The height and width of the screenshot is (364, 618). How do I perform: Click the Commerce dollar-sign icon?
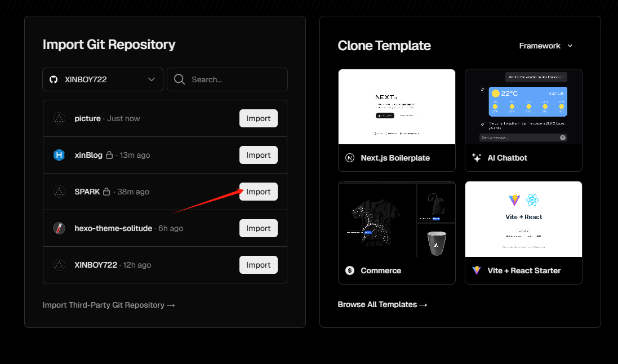[x=350, y=270]
